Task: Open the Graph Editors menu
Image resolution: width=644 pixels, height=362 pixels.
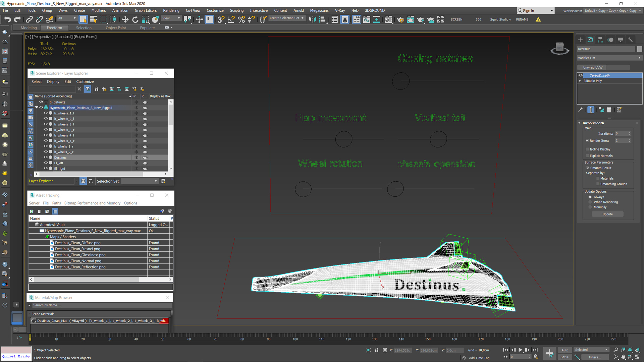Action: coord(146,10)
